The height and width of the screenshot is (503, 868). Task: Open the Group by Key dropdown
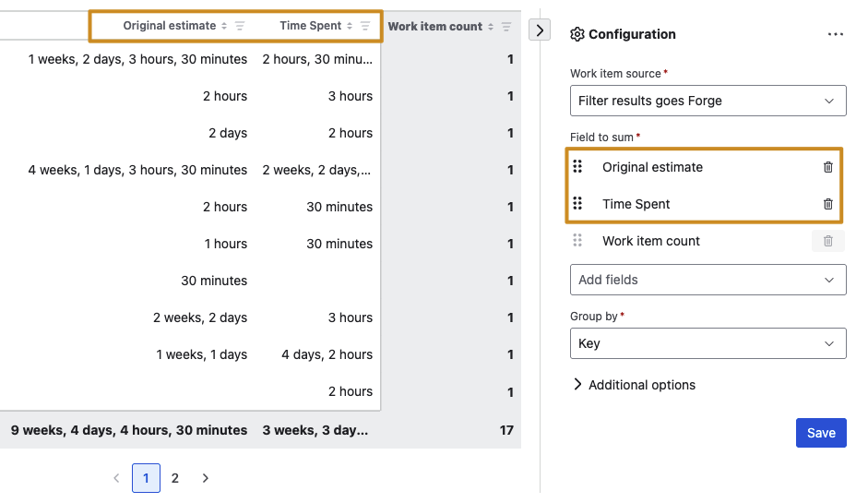pyautogui.click(x=707, y=343)
